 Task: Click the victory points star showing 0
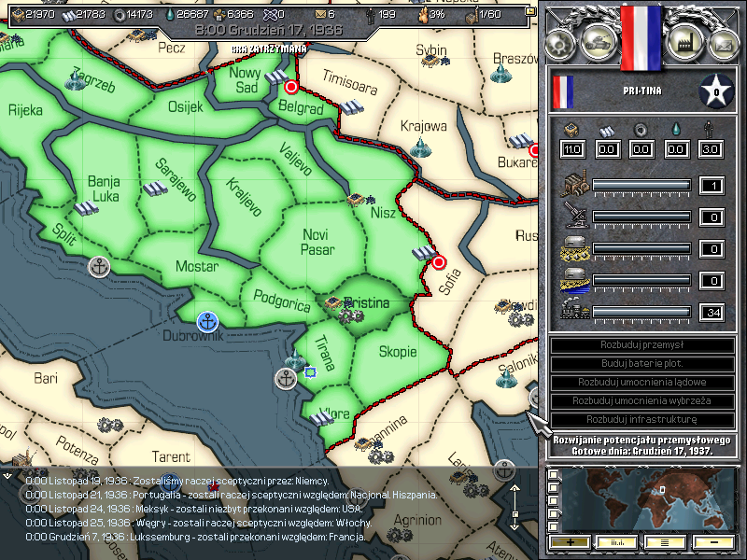pyautogui.click(x=715, y=91)
